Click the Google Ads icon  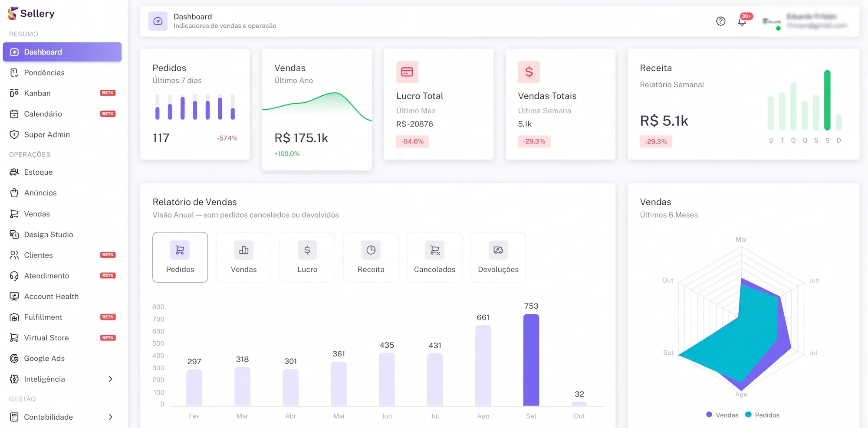pyautogui.click(x=14, y=359)
